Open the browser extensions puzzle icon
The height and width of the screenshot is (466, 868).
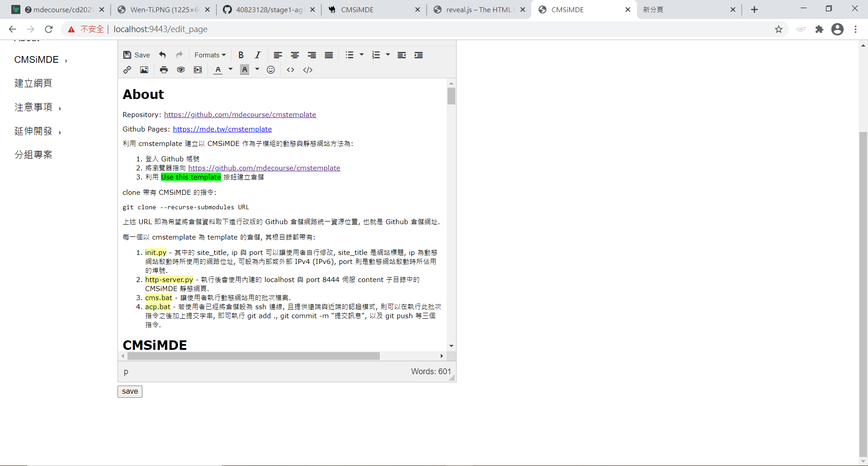point(819,29)
